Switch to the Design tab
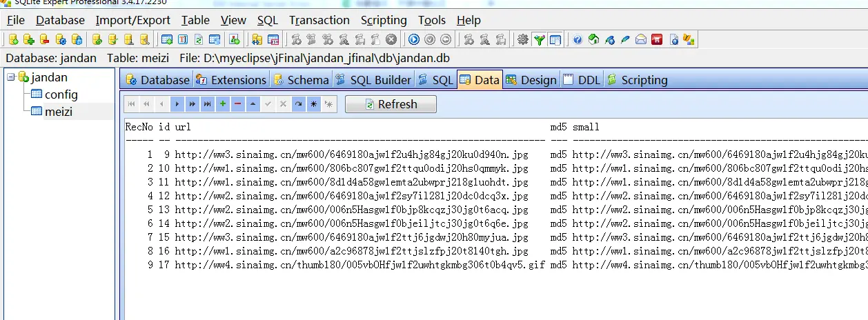Image resolution: width=868 pixels, height=320 pixels. (x=531, y=80)
